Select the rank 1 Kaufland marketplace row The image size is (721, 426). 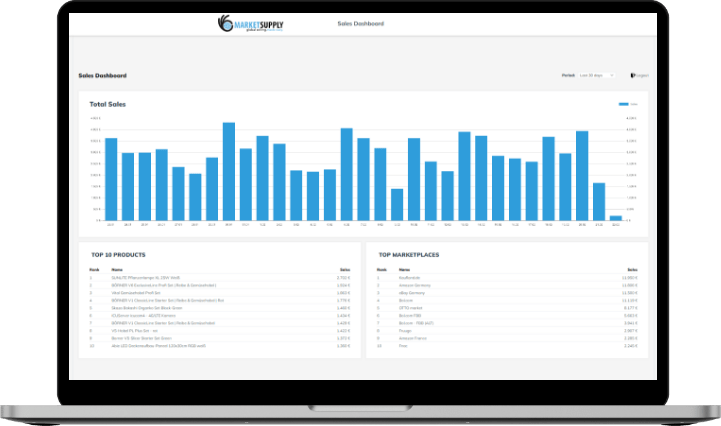click(507, 278)
